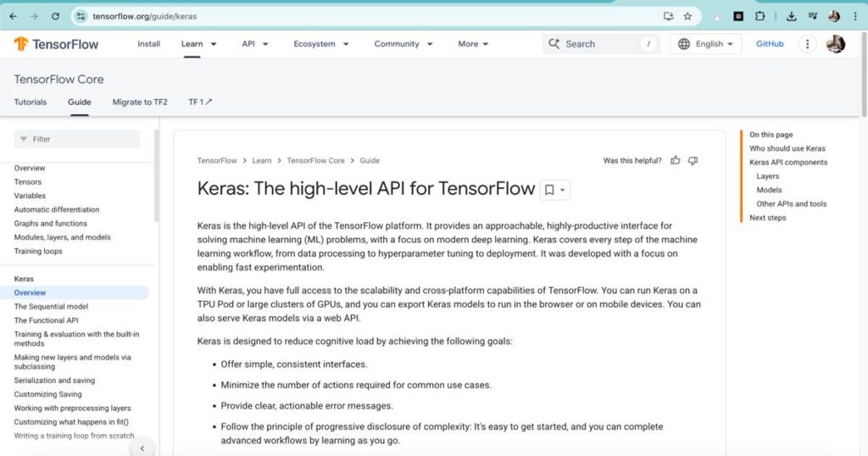Viewport: 868px width, 456px height.
Task: Jump to Keras API components section
Action: click(788, 162)
